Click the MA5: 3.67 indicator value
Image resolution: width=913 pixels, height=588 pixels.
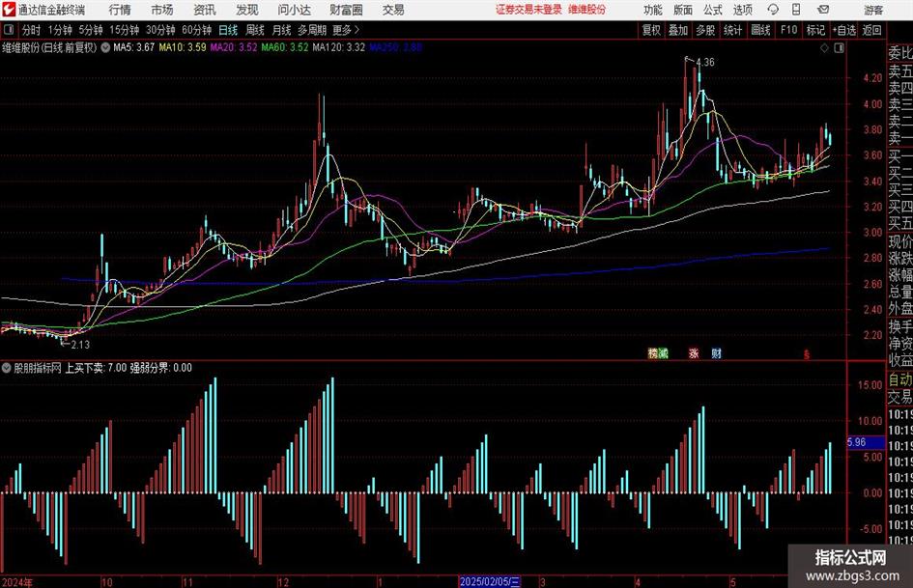point(133,47)
